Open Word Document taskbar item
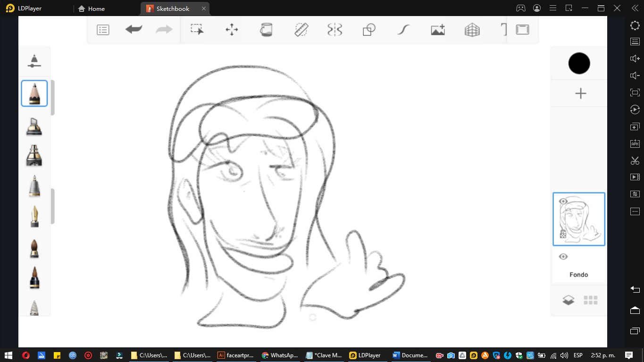This screenshot has height=362, width=644. point(410,355)
